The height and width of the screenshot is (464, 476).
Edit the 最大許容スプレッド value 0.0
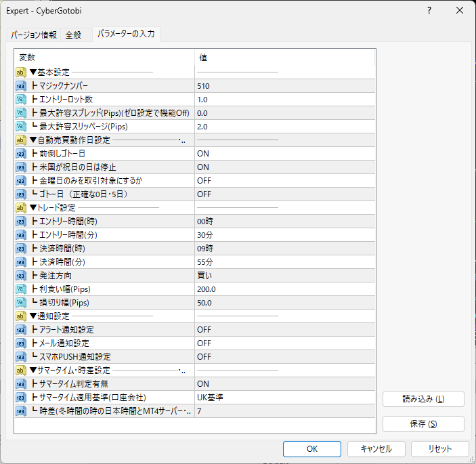coord(285,113)
